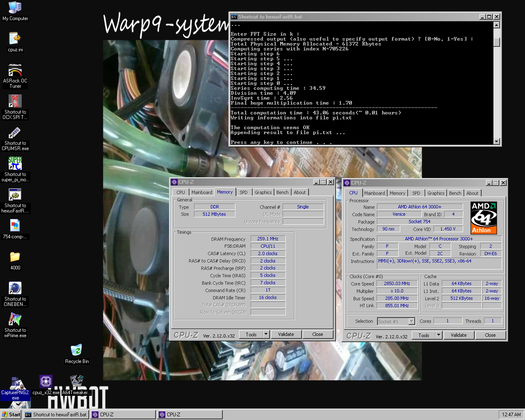525x420 pixels.
Task: Click the AMD Athlon 64 logo
Action: [484, 218]
